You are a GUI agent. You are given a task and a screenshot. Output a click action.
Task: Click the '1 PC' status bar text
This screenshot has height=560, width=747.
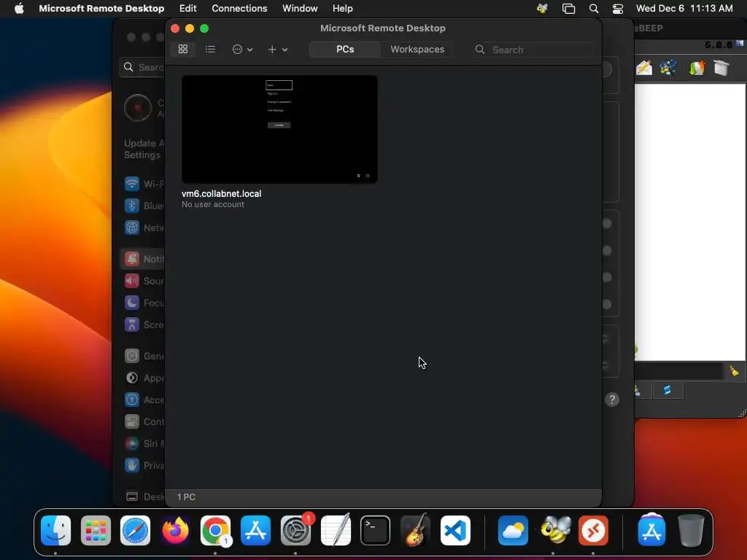[186, 497]
